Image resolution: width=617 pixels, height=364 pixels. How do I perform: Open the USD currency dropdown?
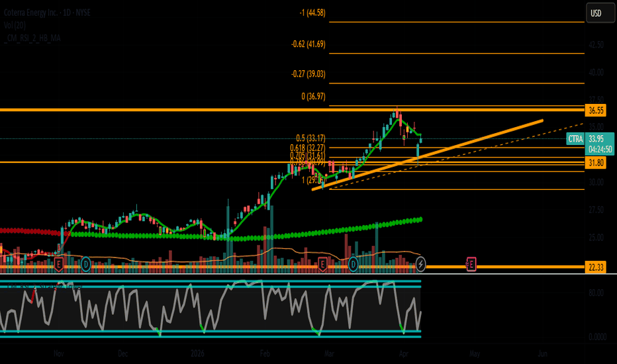[596, 12]
